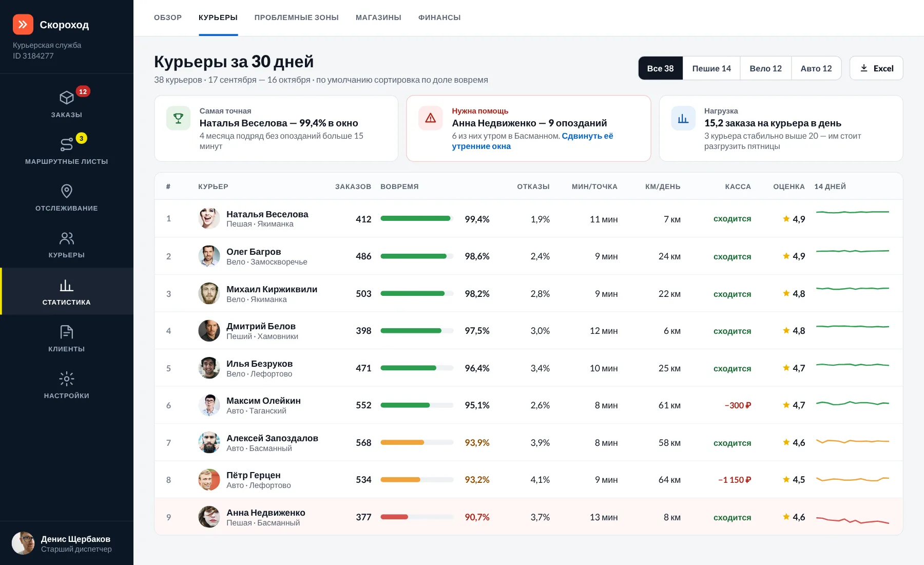Open the Клиенты document icon
This screenshot has height=565, width=924.
67,332
